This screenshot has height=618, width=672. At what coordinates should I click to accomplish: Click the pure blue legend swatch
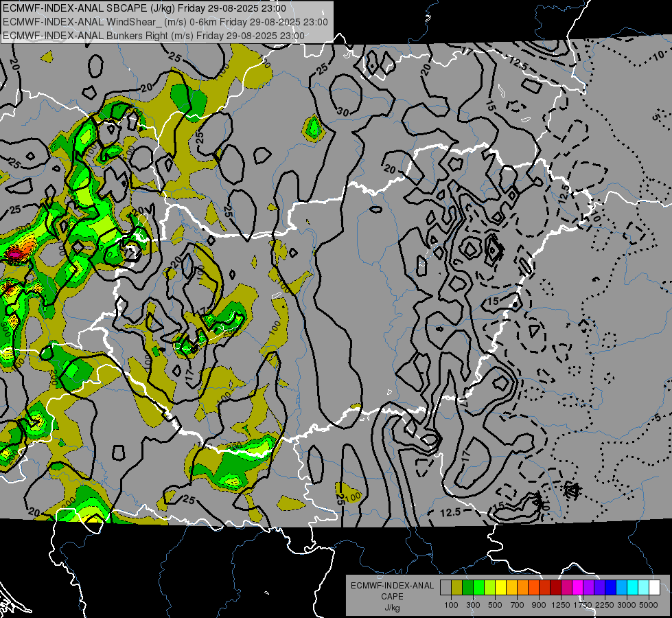(x=611, y=587)
